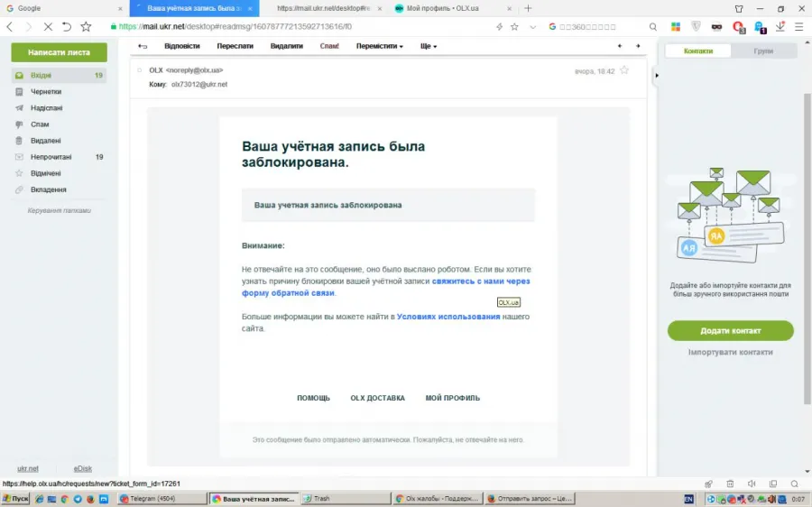Switch to the mail.ukr.net desktop tab
This screenshot has height=507, width=812.
(323, 8)
